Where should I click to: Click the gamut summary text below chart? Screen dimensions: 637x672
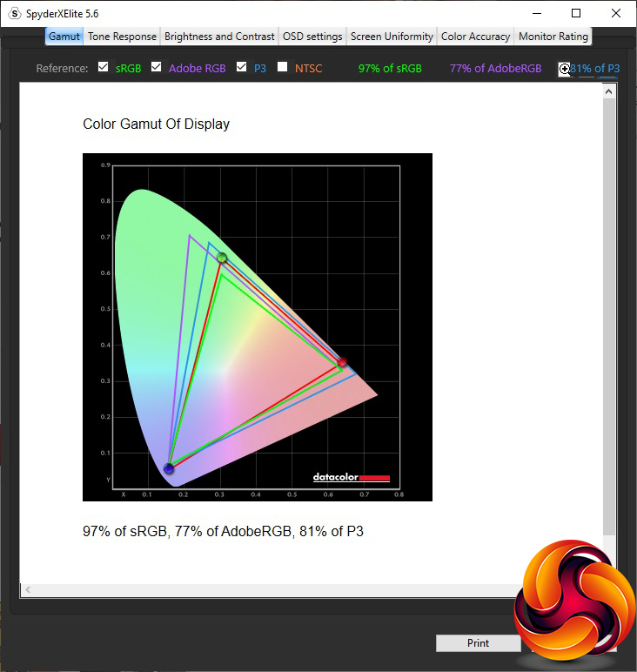tap(223, 532)
